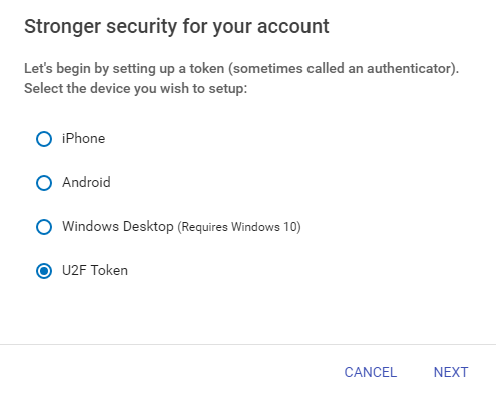Image resolution: width=498 pixels, height=398 pixels.
Task: Choose the Android radio button
Action: tap(44, 183)
